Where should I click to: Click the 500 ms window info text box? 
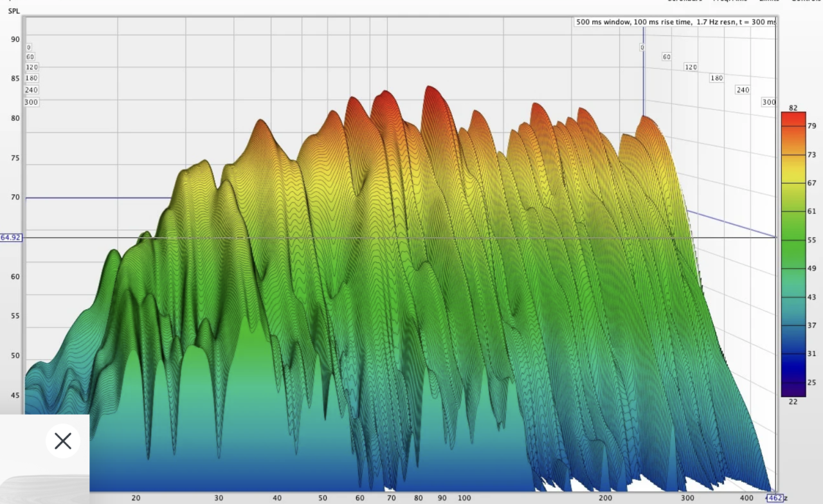[674, 22]
